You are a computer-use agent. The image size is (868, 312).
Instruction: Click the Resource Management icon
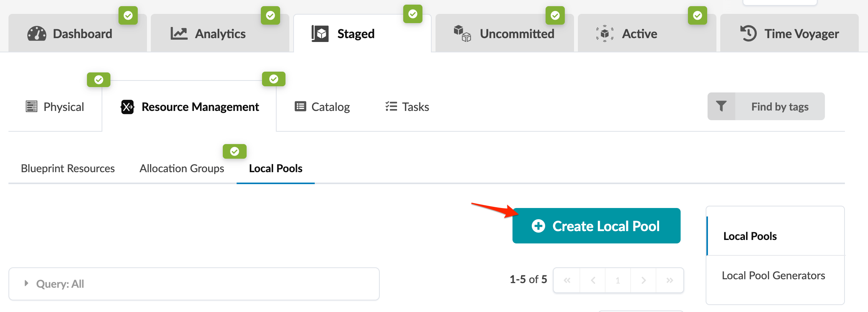coord(127,107)
